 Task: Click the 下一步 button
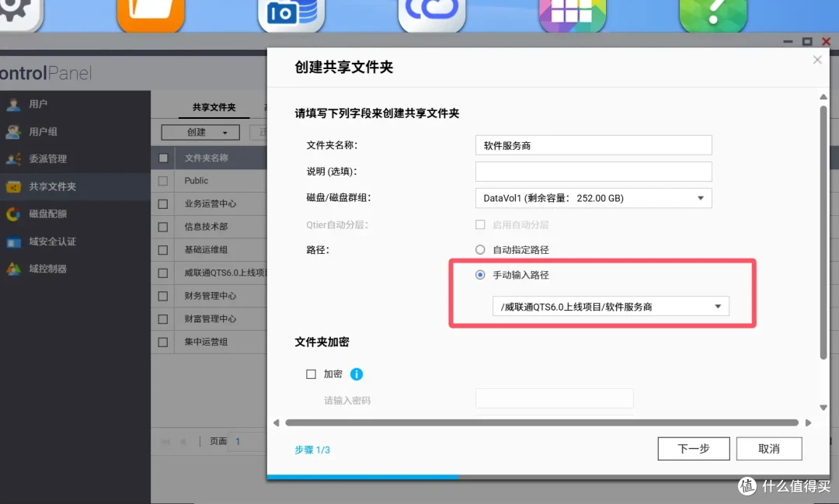point(694,448)
